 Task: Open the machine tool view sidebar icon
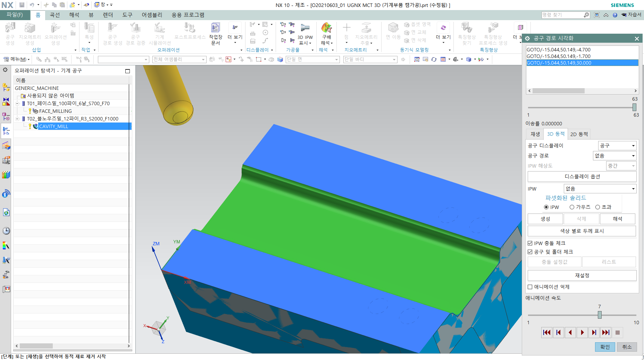6,131
